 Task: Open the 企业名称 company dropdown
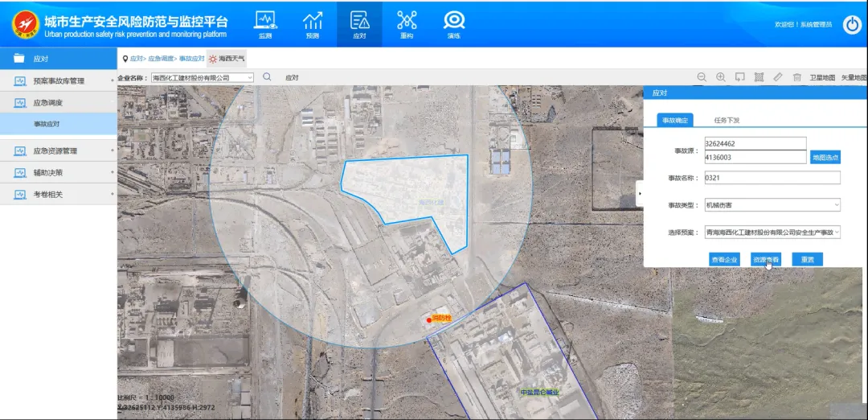[x=202, y=77]
